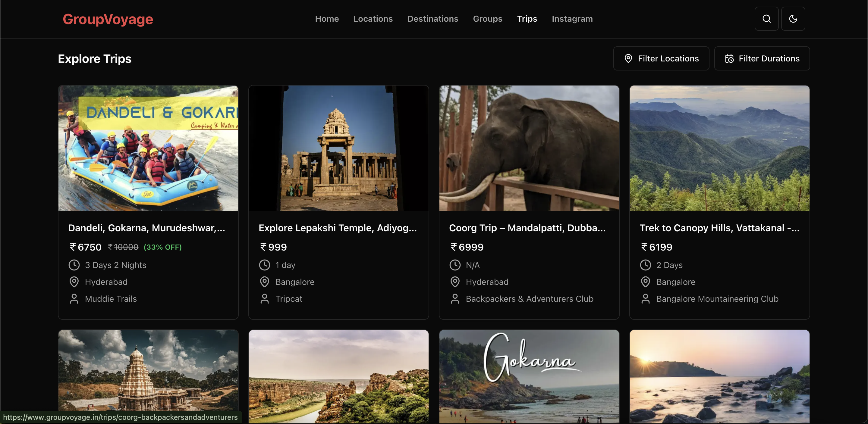The height and width of the screenshot is (424, 868).
Task: Open Trek to Canopy Hills title
Action: click(719, 228)
